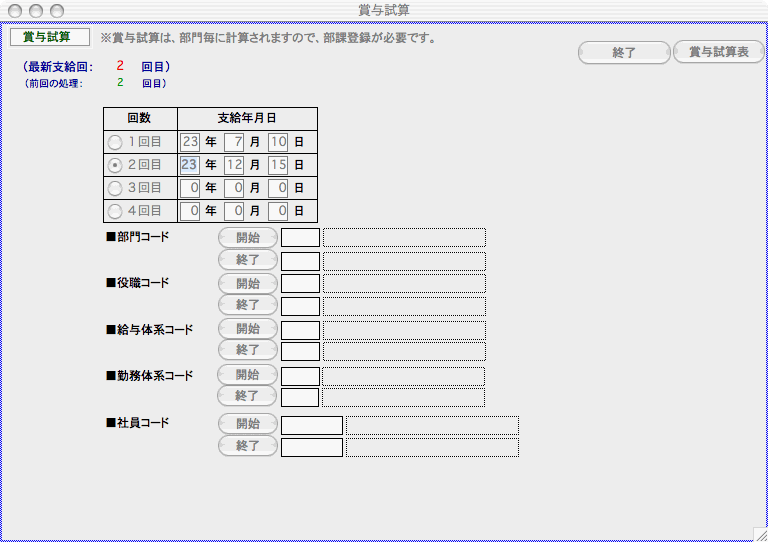Select the 2回目 radio button

click(115, 165)
